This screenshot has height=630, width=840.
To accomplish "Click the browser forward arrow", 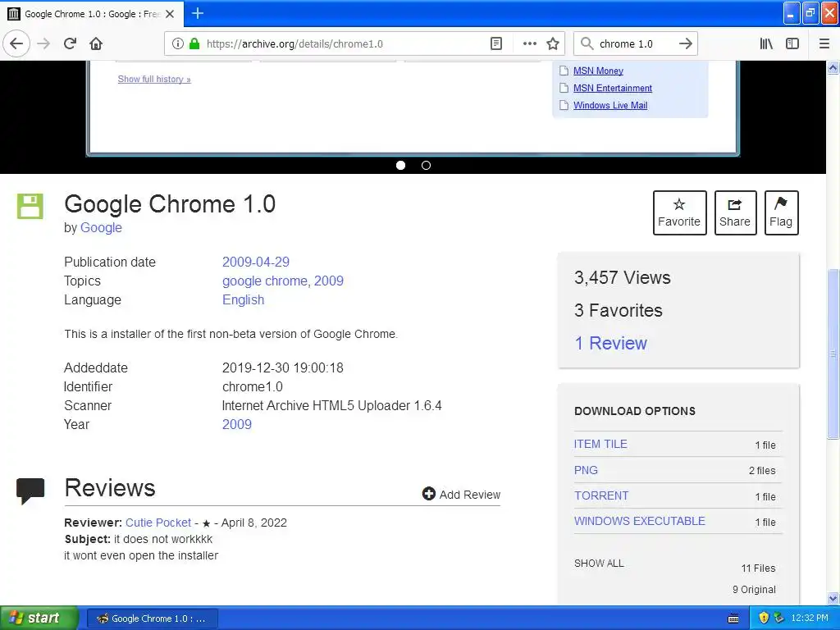I will pos(43,43).
